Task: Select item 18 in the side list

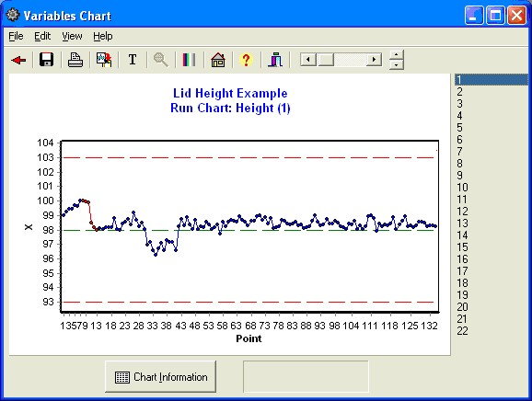Action: click(x=492, y=283)
